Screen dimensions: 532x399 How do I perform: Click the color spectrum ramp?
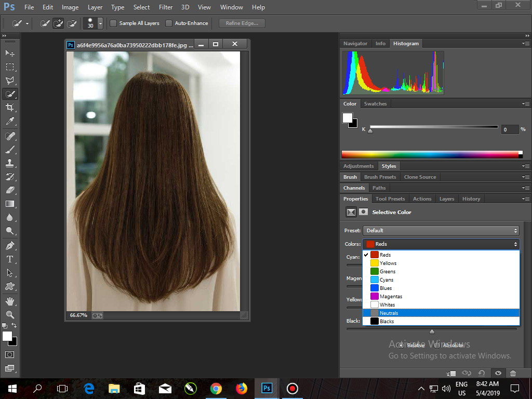[430, 154]
